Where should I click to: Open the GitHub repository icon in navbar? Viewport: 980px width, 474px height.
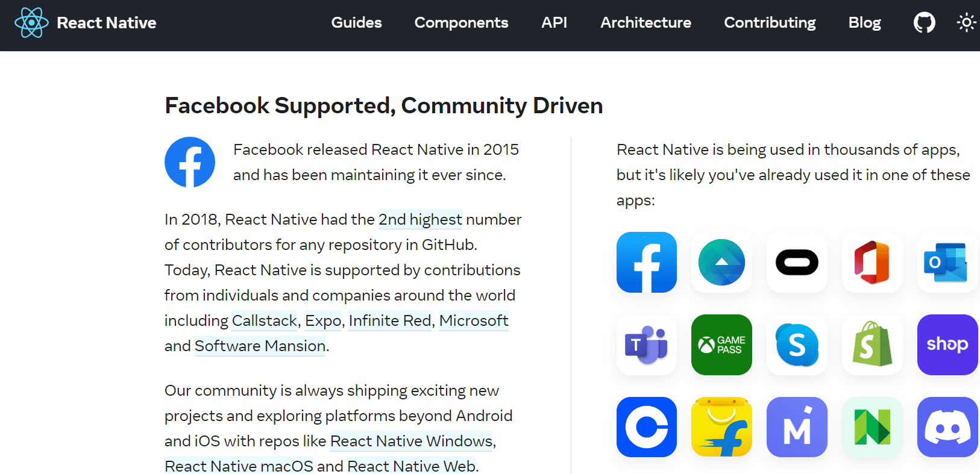coord(925,23)
